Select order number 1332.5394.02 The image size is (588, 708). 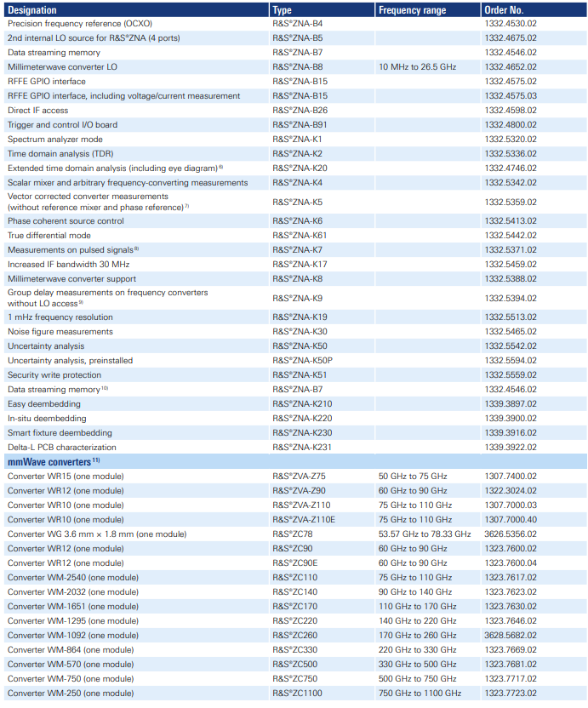click(x=511, y=298)
